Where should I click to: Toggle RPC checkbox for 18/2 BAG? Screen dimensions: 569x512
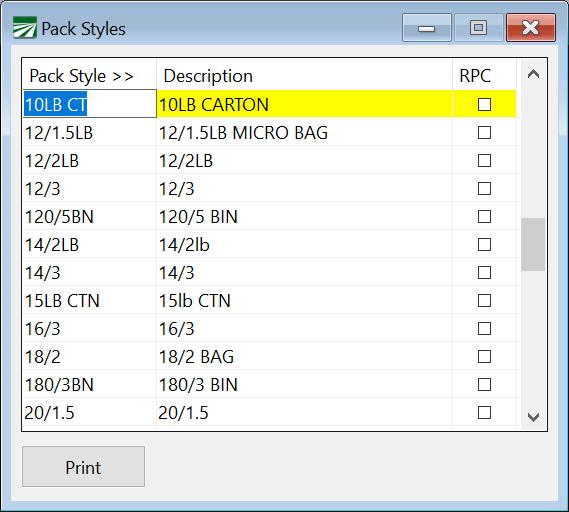484,357
